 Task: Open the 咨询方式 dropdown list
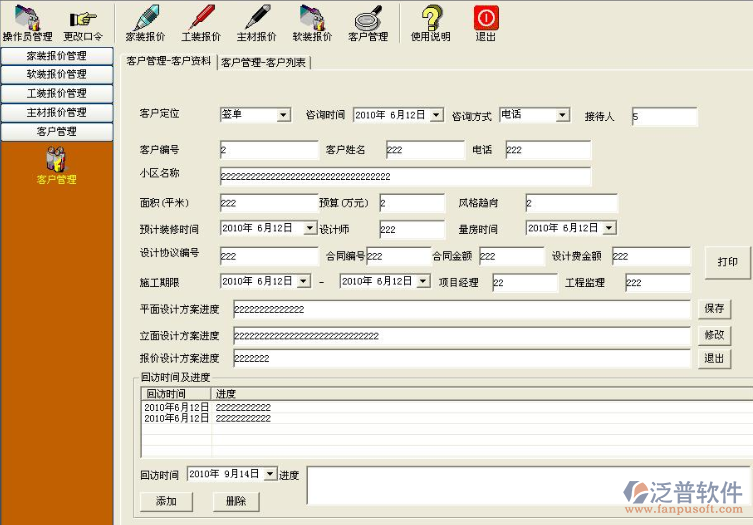(562, 115)
